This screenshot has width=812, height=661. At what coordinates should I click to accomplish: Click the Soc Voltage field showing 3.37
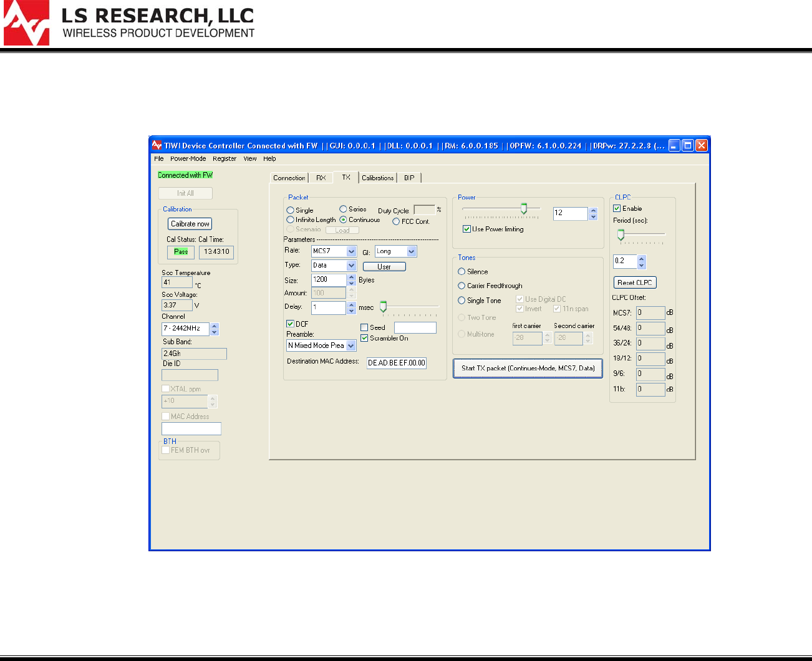pyautogui.click(x=177, y=306)
